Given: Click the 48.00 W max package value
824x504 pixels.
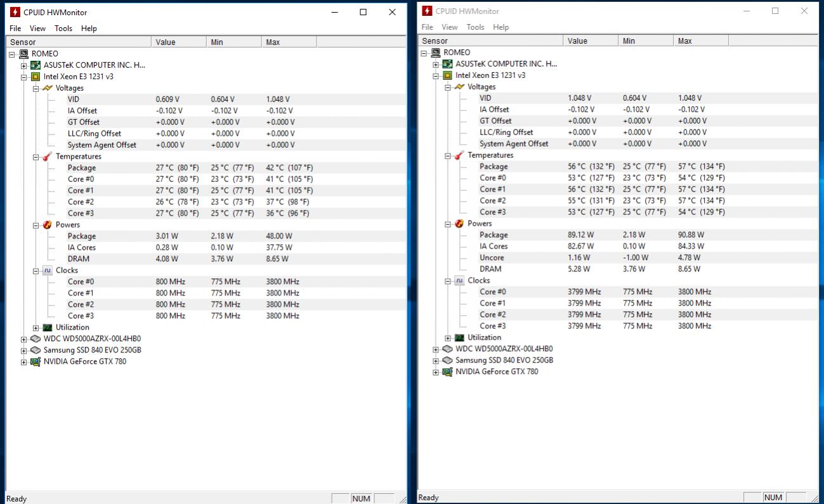Looking at the screenshot, I should [279, 236].
